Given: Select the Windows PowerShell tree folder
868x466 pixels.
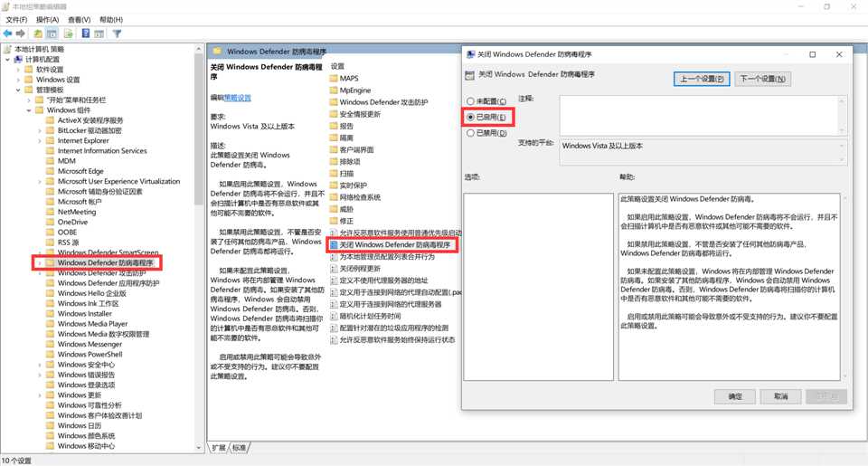Looking at the screenshot, I should coord(90,354).
